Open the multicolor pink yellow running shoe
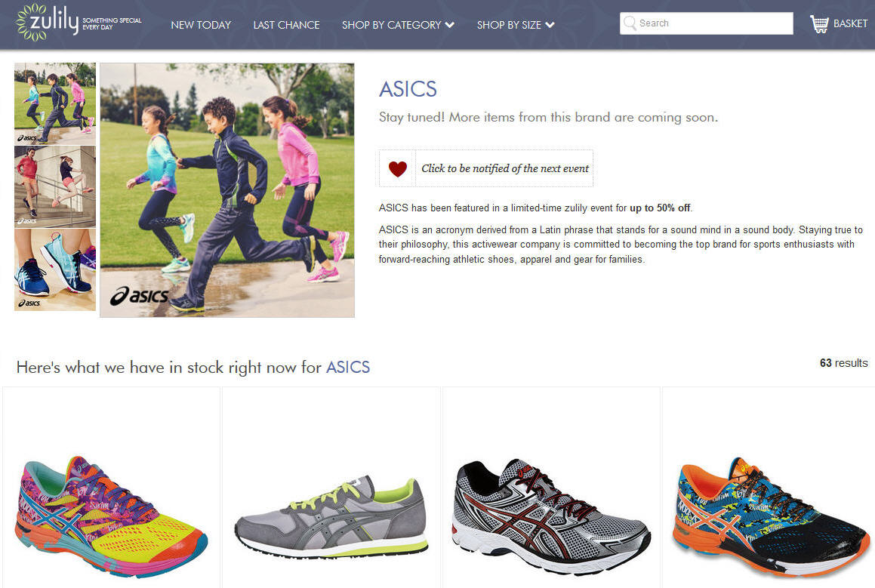Screen dimensions: 875x588 tap(111, 516)
